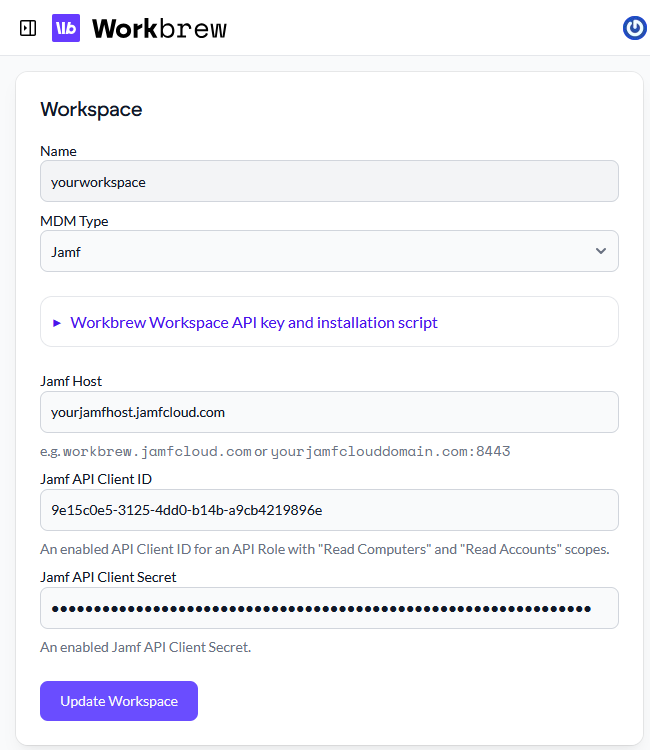Focus the Jamf Host input field
Image resolution: width=650 pixels, height=750 pixels.
click(x=329, y=412)
